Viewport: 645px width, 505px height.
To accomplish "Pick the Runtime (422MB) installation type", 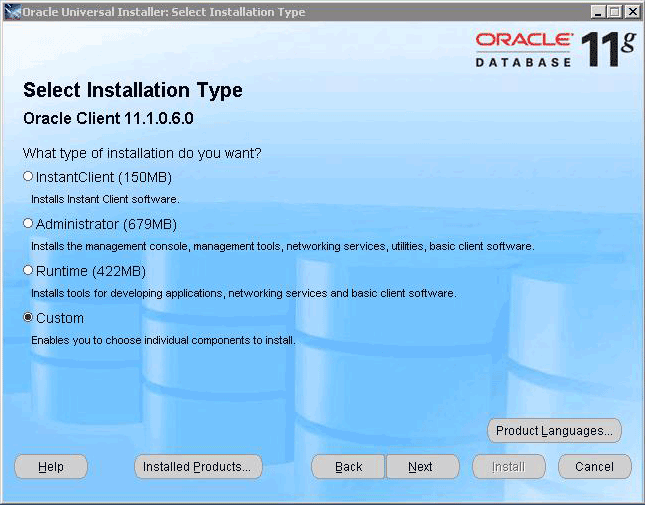I will [x=28, y=270].
